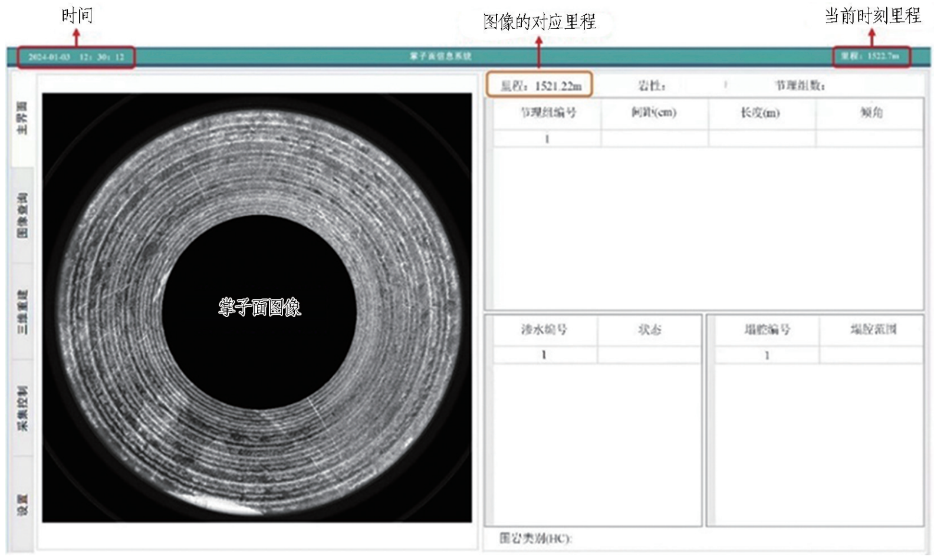Click the 倾角 column header

point(870,113)
